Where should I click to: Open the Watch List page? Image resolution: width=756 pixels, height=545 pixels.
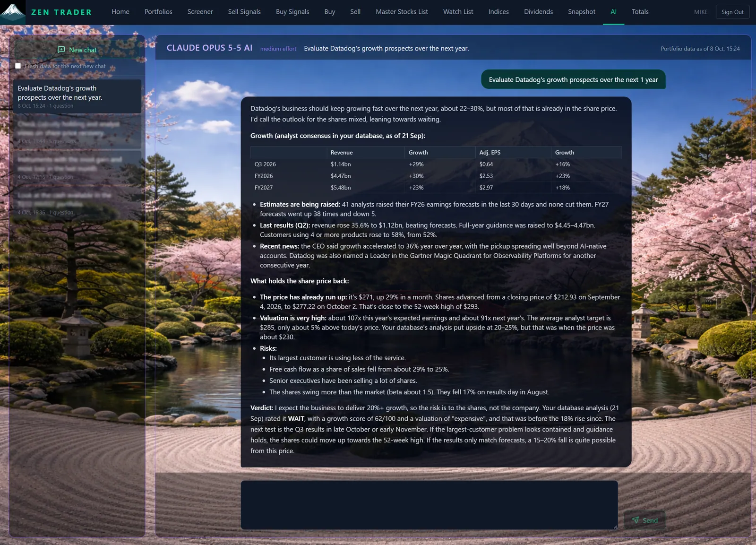coord(458,12)
